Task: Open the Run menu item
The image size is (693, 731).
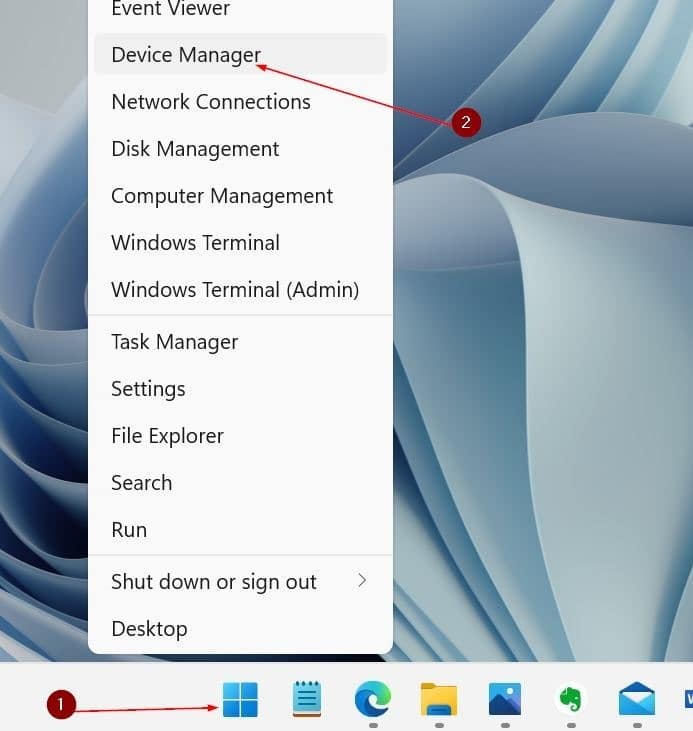Action: pyautogui.click(x=240, y=530)
